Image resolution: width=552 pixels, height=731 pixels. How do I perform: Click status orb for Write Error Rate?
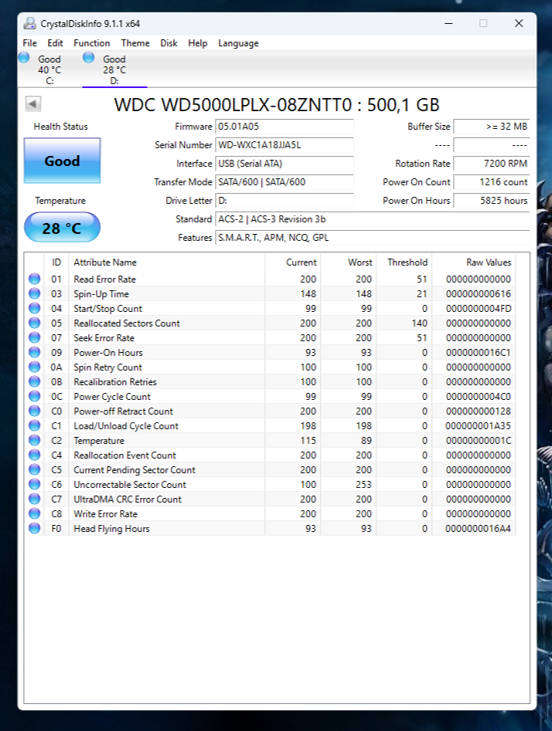point(34,513)
